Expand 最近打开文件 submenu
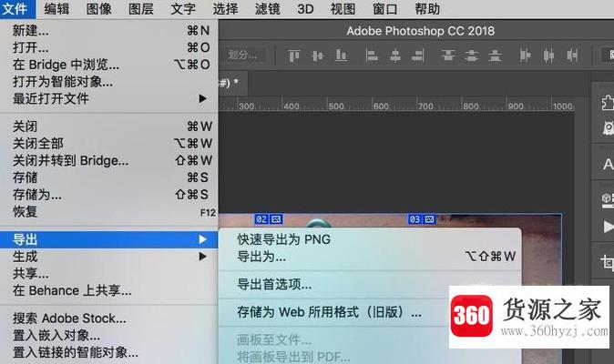 (x=108, y=98)
